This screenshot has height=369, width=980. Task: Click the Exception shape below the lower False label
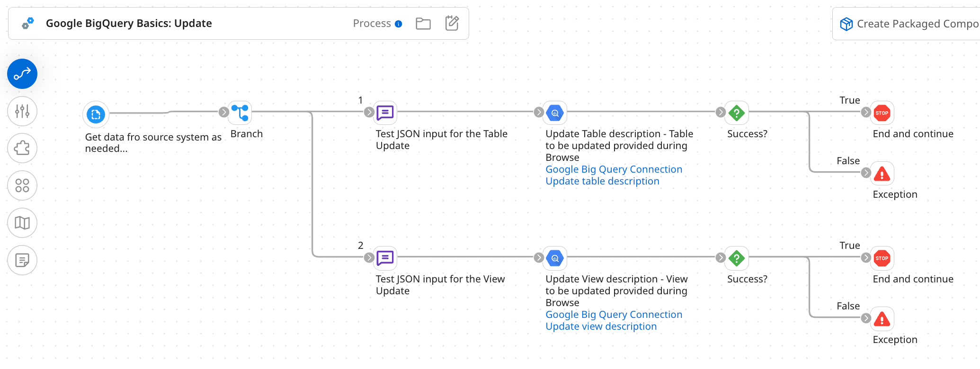pos(882,318)
